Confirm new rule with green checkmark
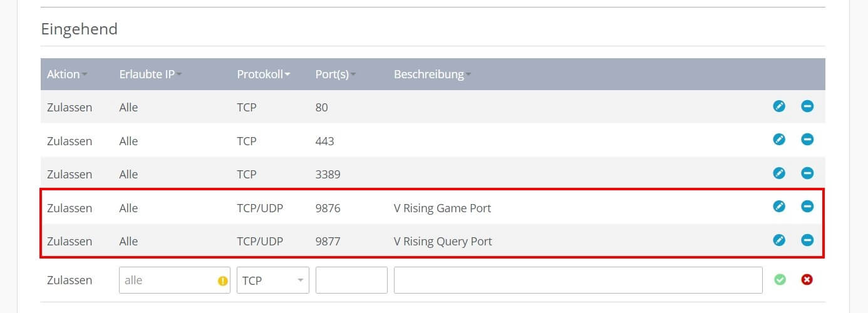The height and width of the screenshot is (313, 868). point(780,280)
